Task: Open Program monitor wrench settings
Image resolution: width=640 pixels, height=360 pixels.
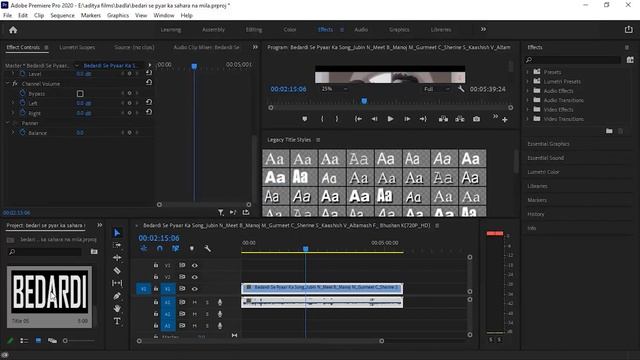Action: point(461,89)
